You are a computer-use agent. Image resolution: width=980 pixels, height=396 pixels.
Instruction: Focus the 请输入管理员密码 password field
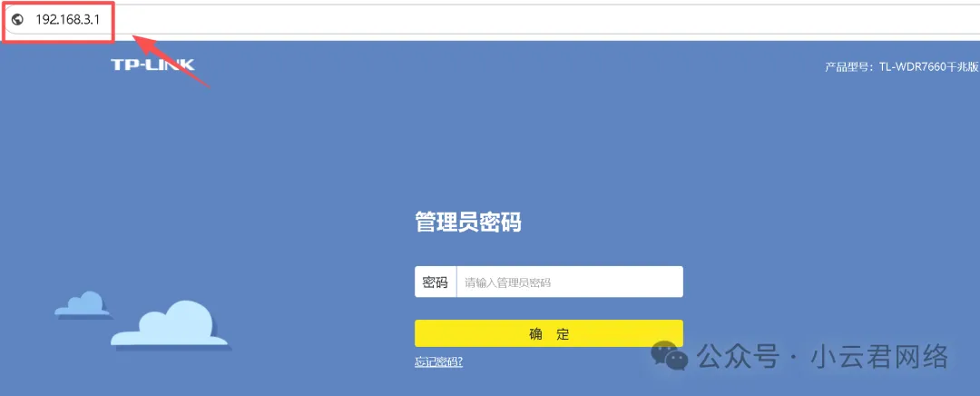(x=569, y=282)
